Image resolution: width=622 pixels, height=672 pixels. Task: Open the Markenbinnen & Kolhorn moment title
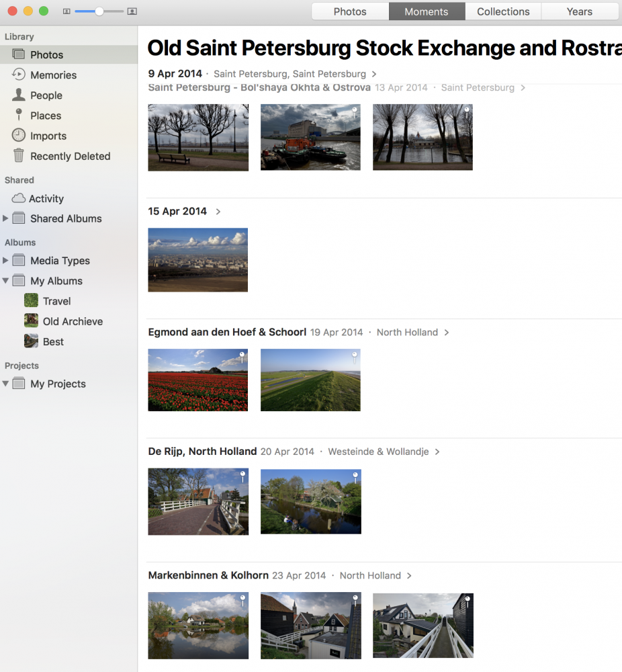pos(208,575)
